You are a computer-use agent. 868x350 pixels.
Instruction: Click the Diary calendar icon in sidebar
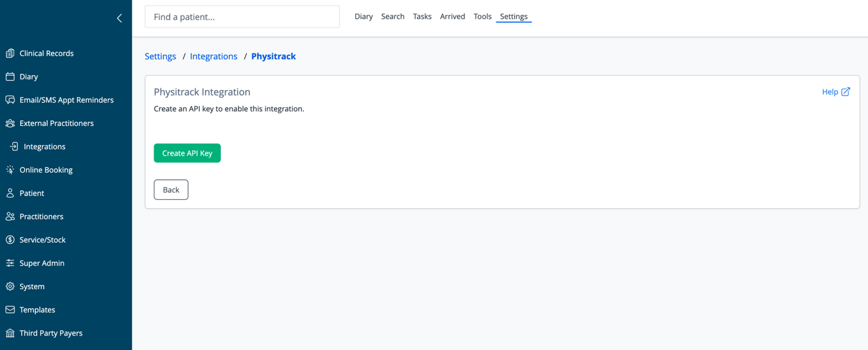click(10, 77)
